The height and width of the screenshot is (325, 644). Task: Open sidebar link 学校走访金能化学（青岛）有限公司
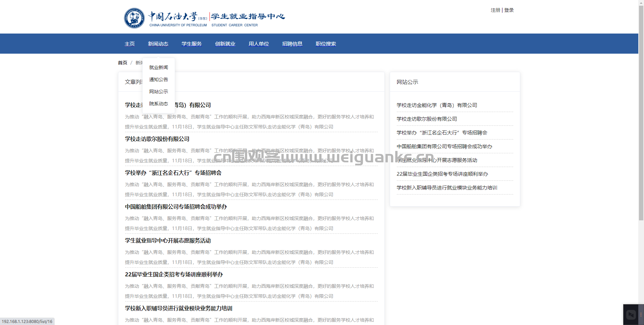(x=437, y=105)
